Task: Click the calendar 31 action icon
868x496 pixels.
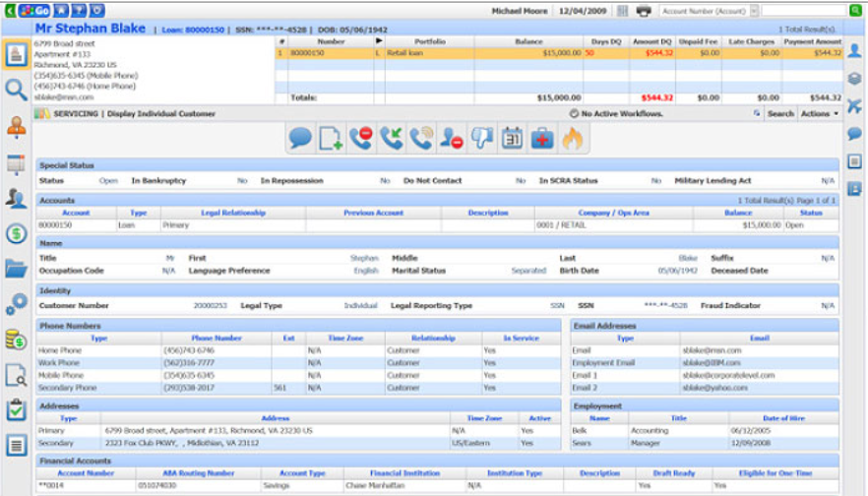Action: pyautogui.click(x=512, y=138)
